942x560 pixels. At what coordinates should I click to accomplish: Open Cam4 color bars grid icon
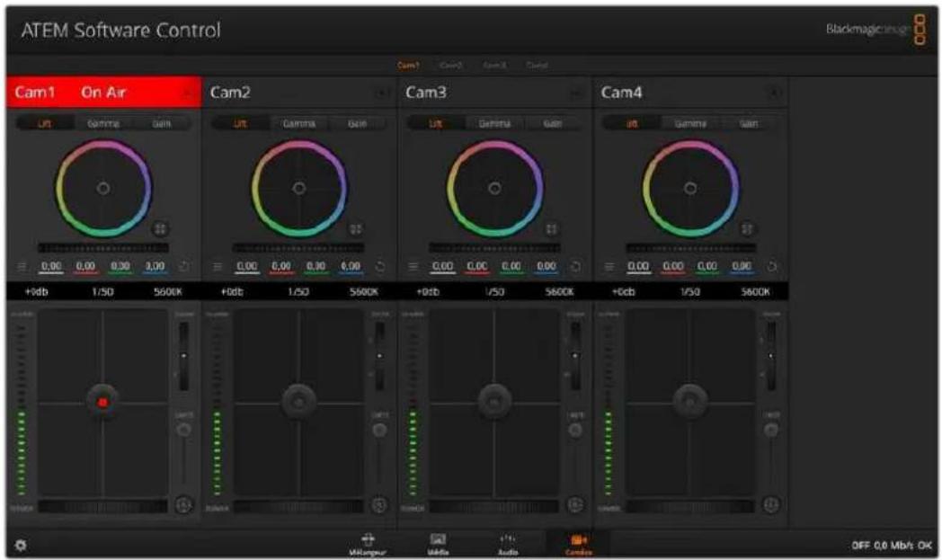click(x=747, y=228)
